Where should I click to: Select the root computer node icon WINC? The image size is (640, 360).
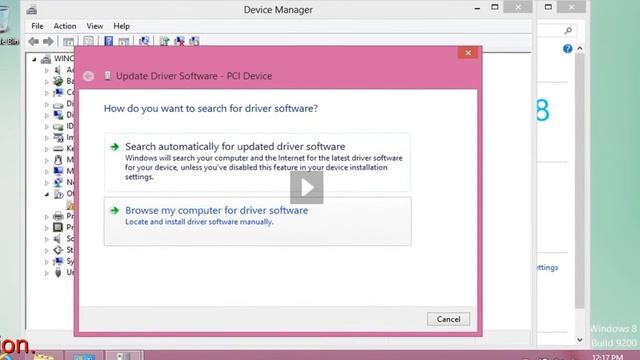46,59
